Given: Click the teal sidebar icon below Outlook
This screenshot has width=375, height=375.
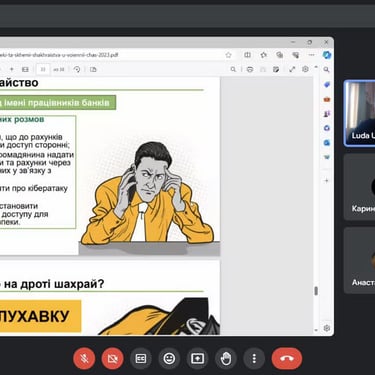Looking at the screenshot, I should (x=327, y=157).
